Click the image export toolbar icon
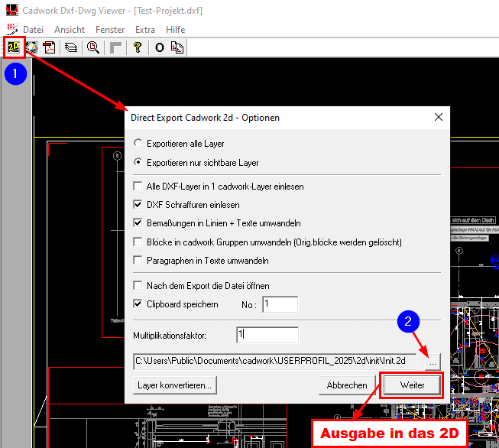Viewport: 499px width, 448px height. point(31,47)
